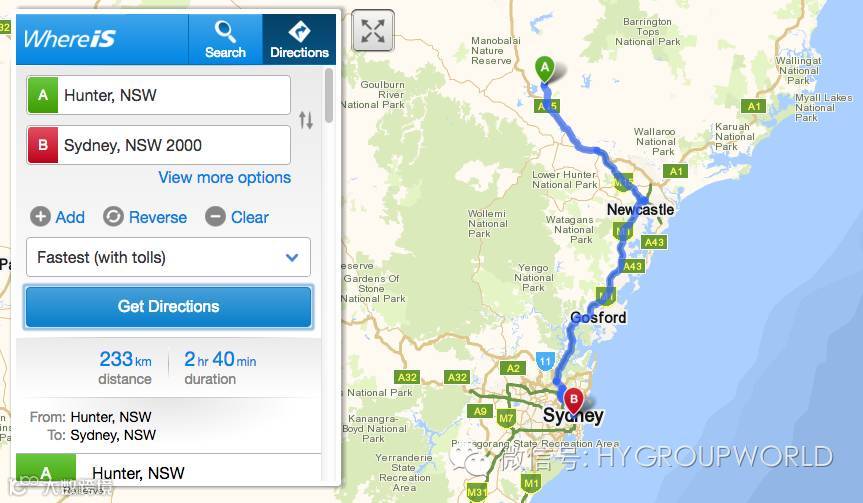Click the fullscreen expand map icon
Image resolution: width=863 pixels, height=503 pixels.
373,31
